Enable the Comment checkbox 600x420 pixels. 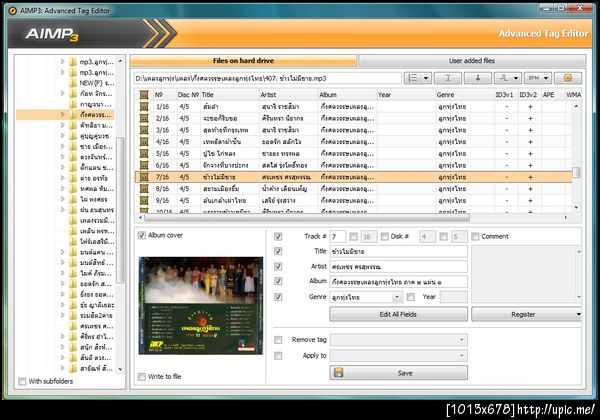(475, 236)
